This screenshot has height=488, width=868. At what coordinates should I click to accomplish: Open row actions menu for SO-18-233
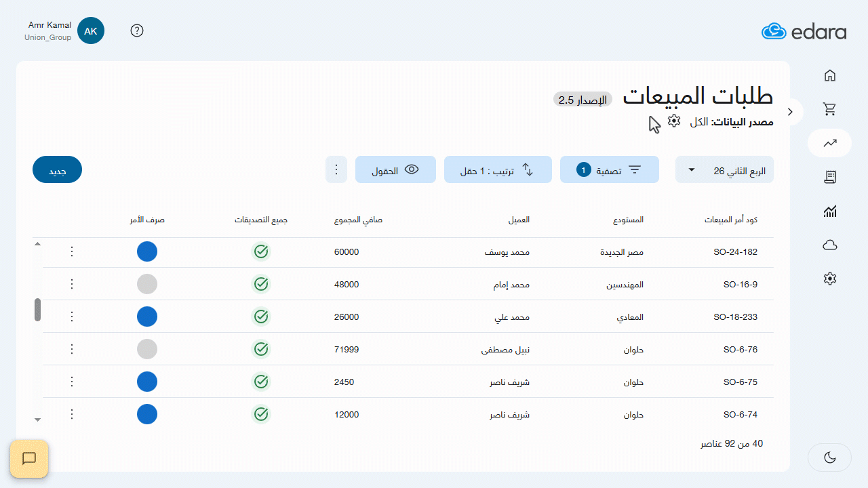72,317
